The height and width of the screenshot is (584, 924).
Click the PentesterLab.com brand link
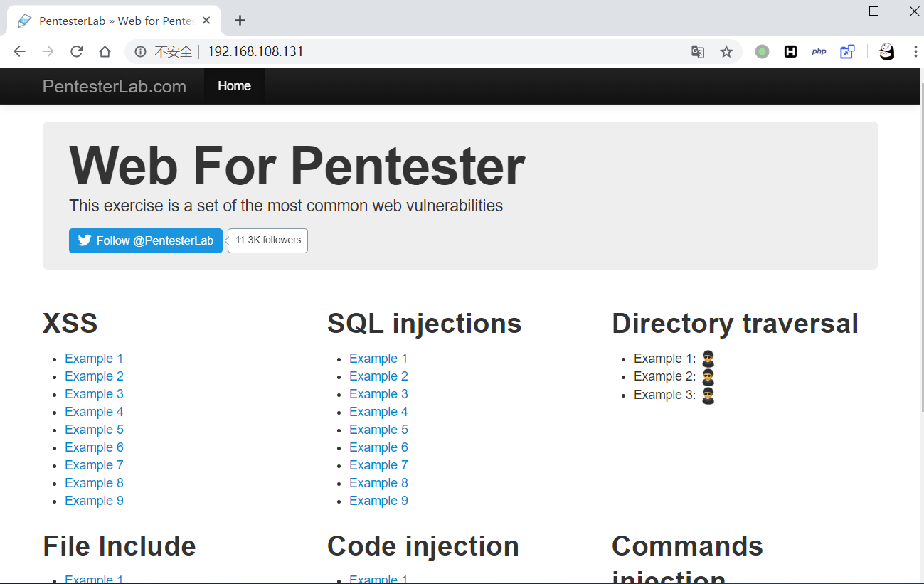point(115,86)
